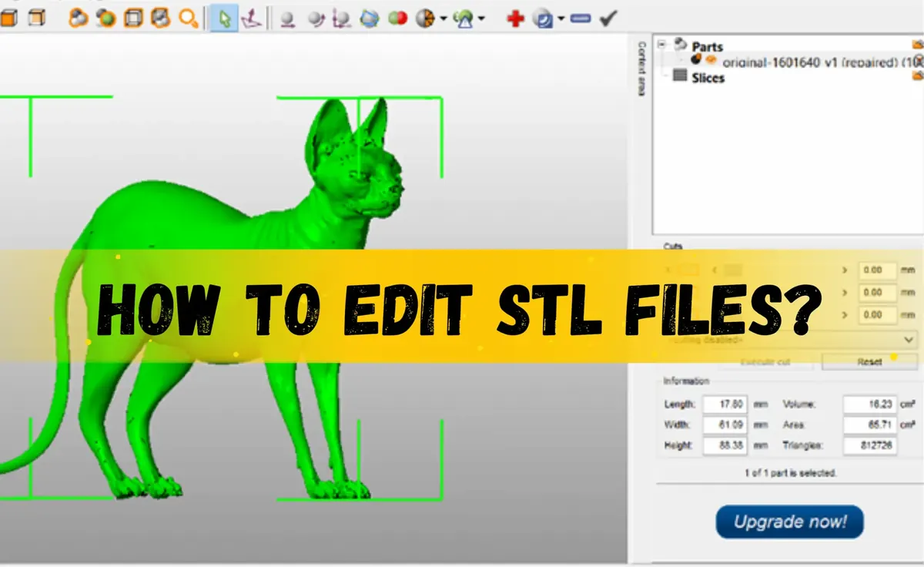
Task: Click the warning triangle analysis icon
Action: pyautogui.click(x=464, y=18)
